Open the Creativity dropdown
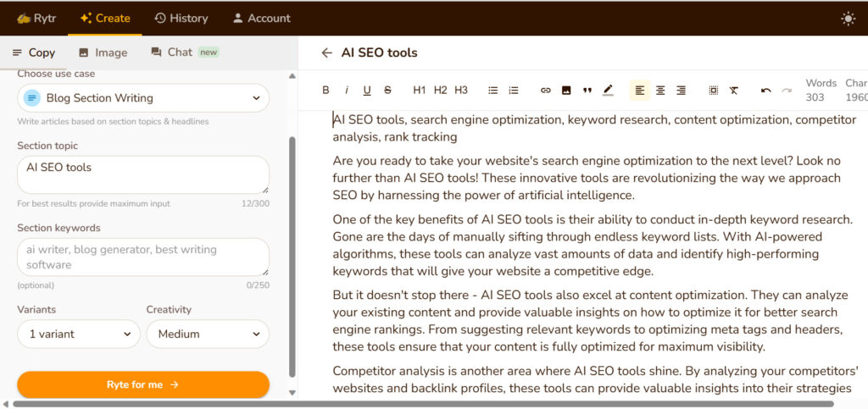 click(x=208, y=334)
